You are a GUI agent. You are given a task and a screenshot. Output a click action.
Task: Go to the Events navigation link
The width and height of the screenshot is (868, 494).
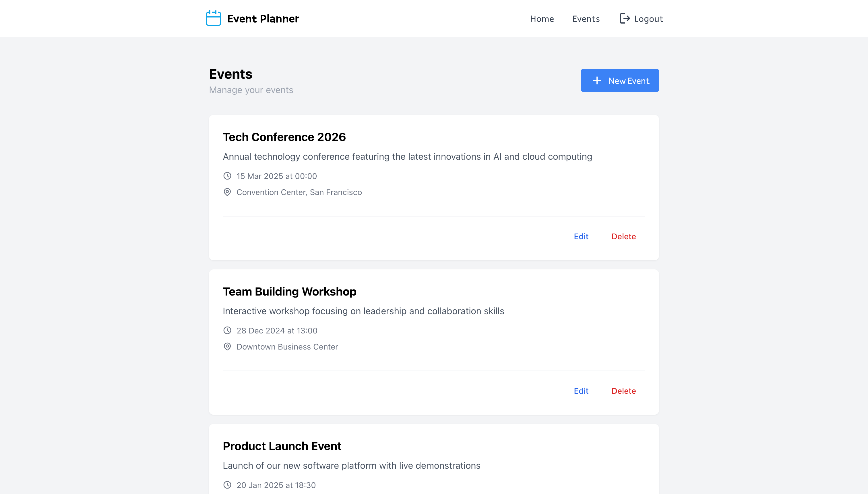[586, 19]
